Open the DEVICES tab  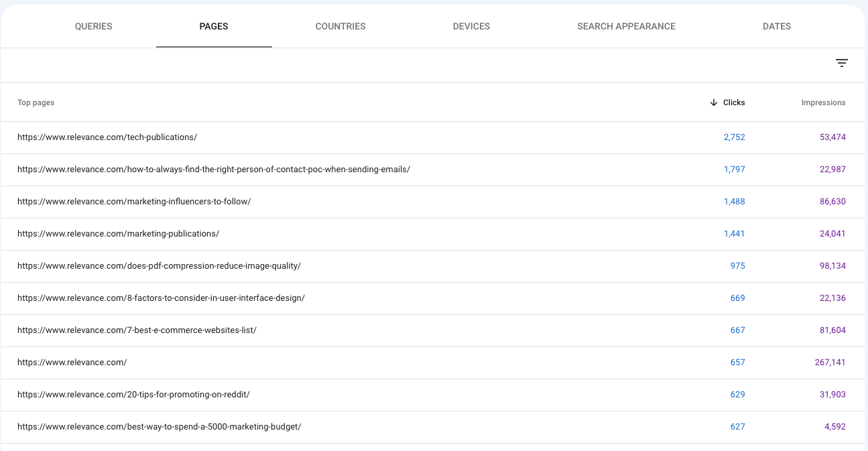click(471, 26)
